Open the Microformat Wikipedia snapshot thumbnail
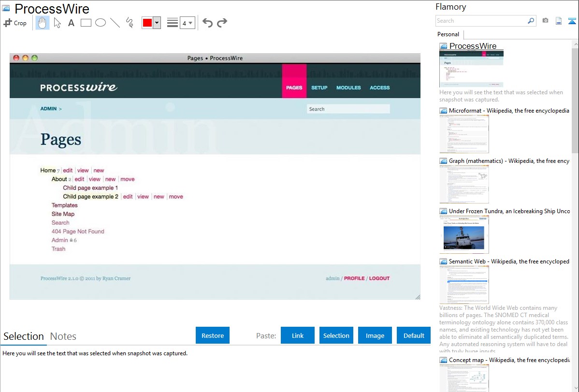Viewport: 579px width, 392px height. [464, 134]
